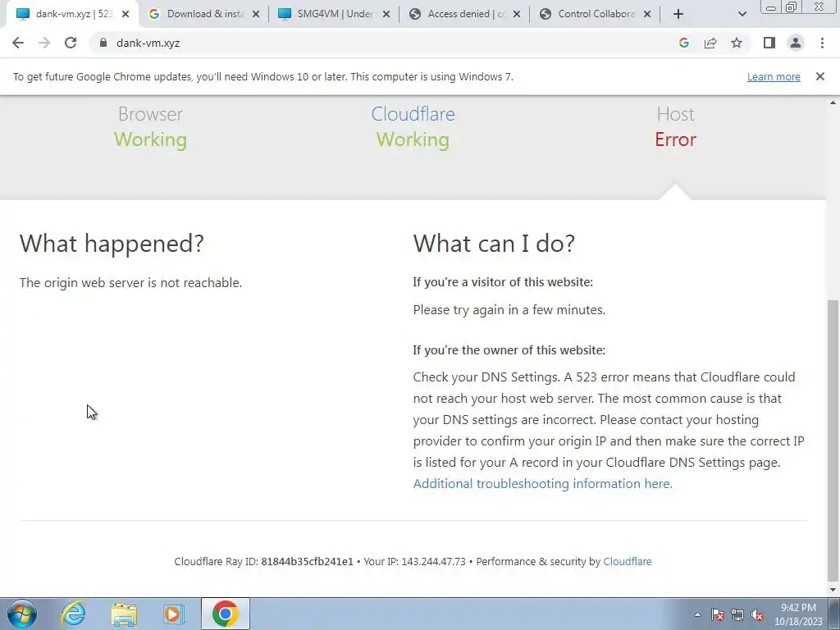Viewport: 840px width, 630px height.
Task: Switch to the SMG4VM tab
Action: pos(335,14)
